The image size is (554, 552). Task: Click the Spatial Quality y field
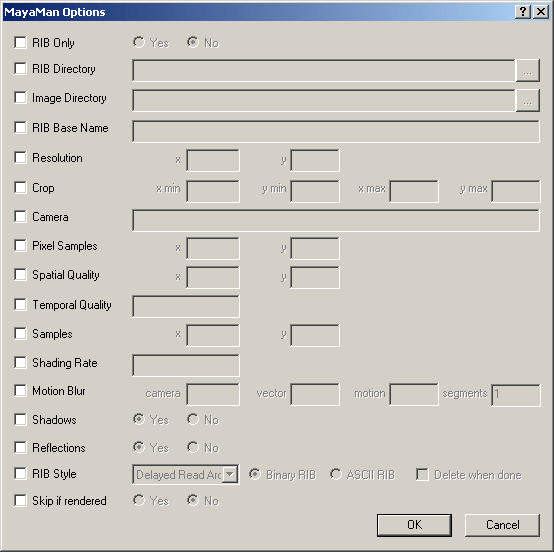(x=315, y=278)
